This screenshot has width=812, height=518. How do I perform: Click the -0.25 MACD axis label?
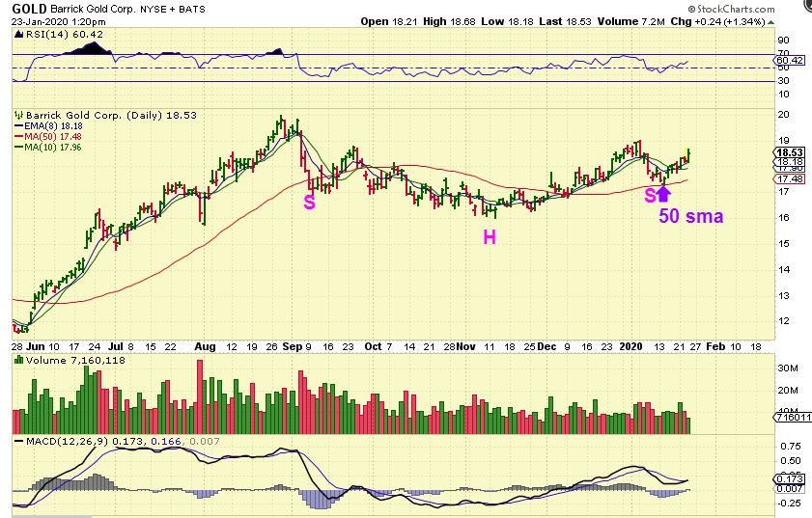(789, 503)
